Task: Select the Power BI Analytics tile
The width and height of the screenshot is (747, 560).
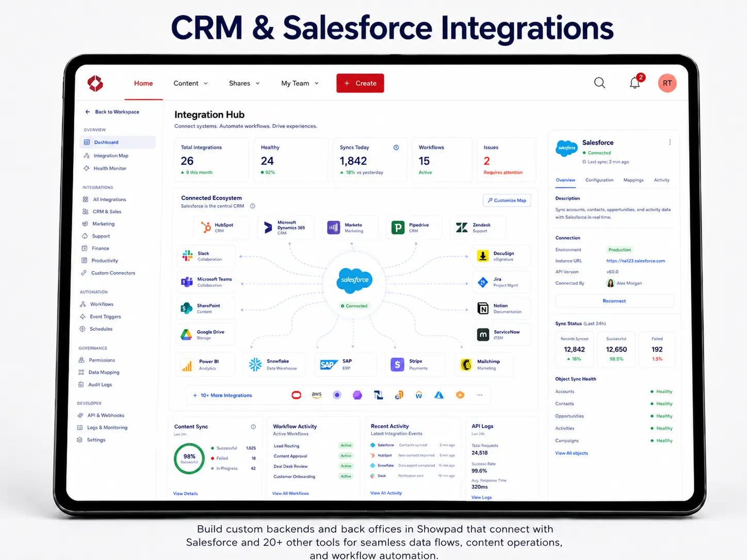Action: pos(205,365)
